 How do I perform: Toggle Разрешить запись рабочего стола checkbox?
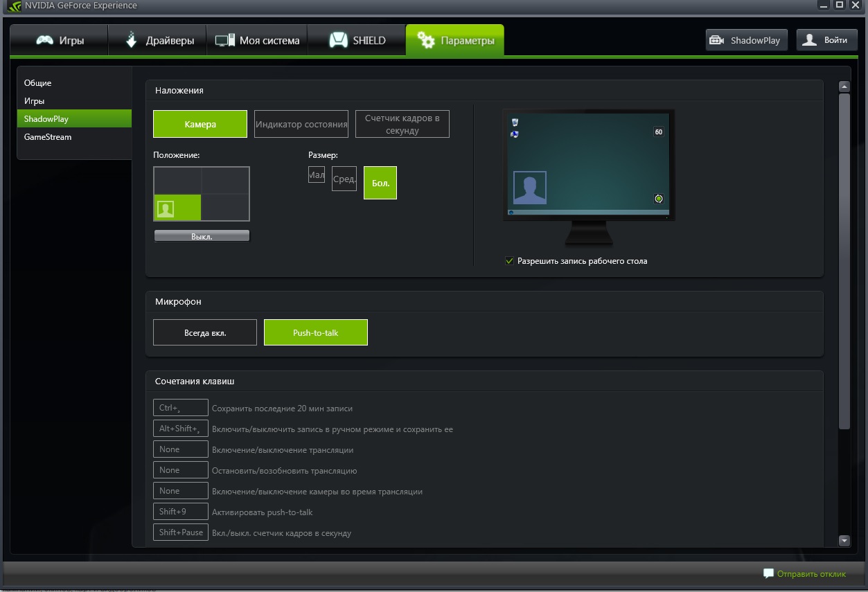point(509,261)
